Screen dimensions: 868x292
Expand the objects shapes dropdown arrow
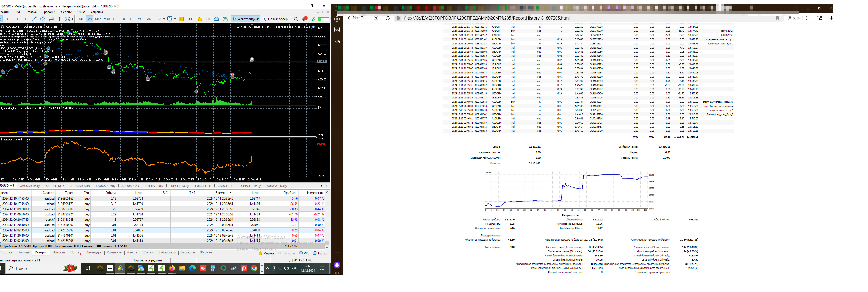[x=72, y=19]
